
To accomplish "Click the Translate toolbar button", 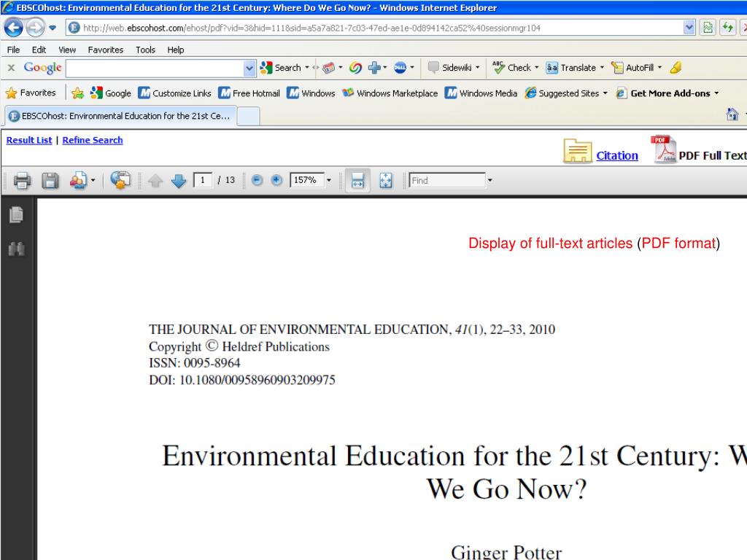I will 575,68.
